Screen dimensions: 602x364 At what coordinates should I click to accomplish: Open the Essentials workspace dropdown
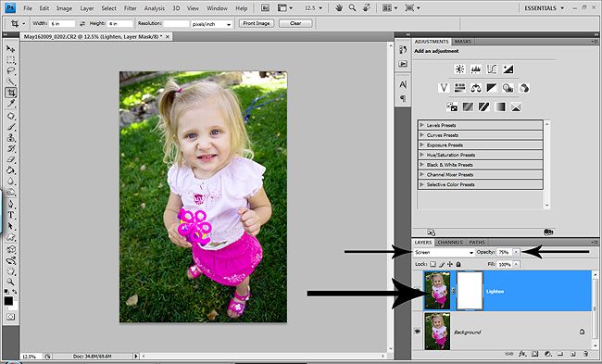tap(545, 7)
